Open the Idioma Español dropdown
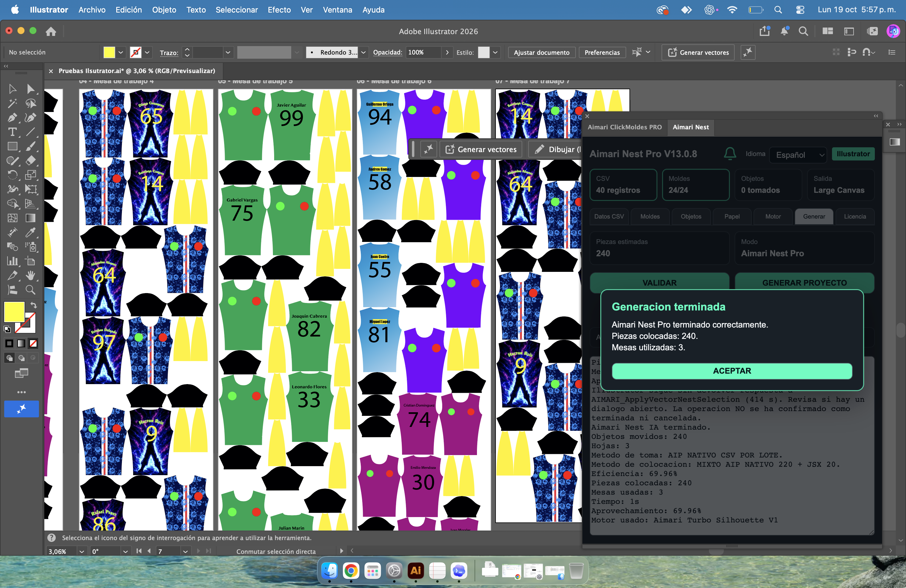Screen dimensions: 906x588 pos(798,155)
